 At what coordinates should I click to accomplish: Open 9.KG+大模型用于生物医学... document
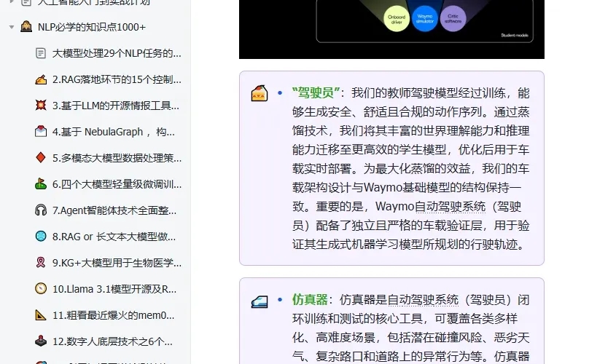coord(117,263)
